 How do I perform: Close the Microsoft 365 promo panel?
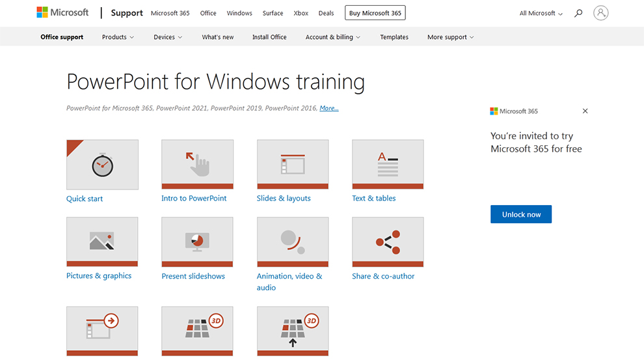[585, 111]
